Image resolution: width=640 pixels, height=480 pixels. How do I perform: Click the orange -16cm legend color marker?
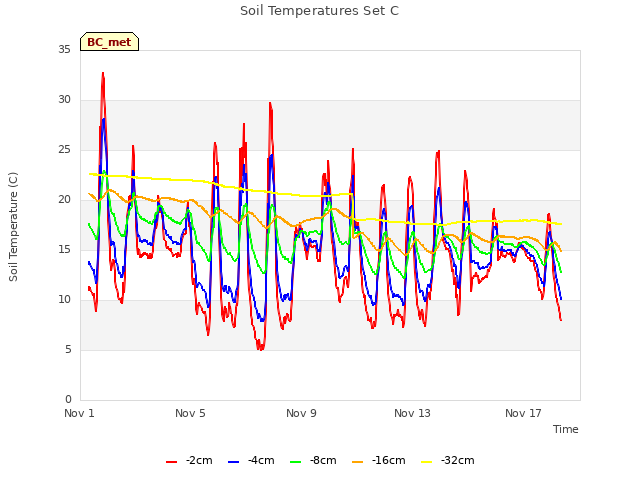click(x=358, y=462)
